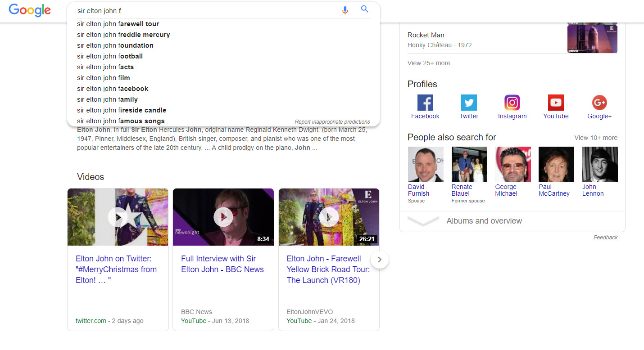Open the YouTube profile icon
This screenshot has height=350, width=644.
pos(556,103)
